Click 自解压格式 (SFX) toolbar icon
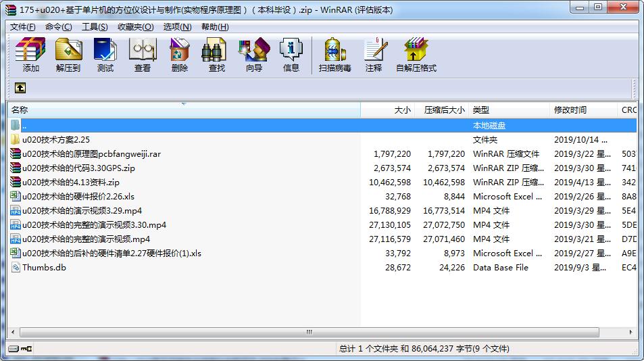This screenshot has height=361, width=644. point(416,49)
